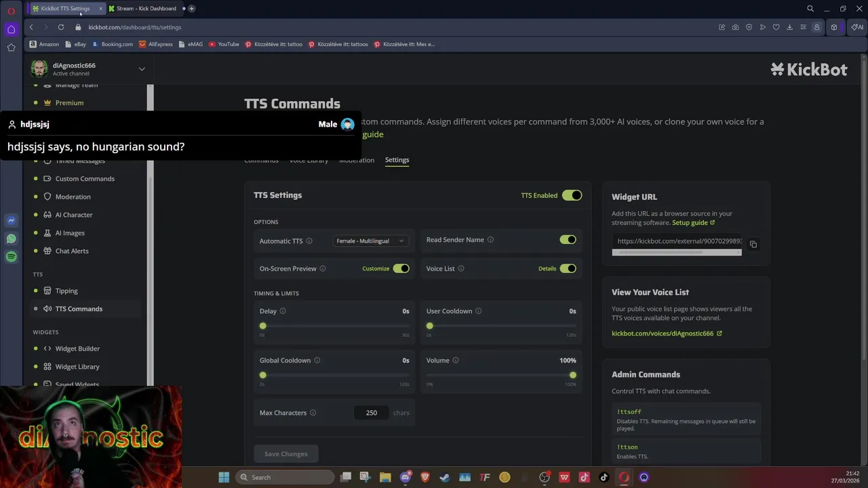
Task: Click the User Cooldown info icon
Action: point(478,311)
